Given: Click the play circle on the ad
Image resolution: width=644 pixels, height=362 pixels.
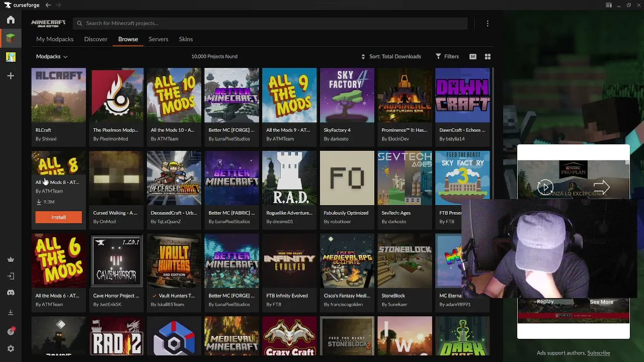Looking at the screenshot, I should tap(545, 188).
